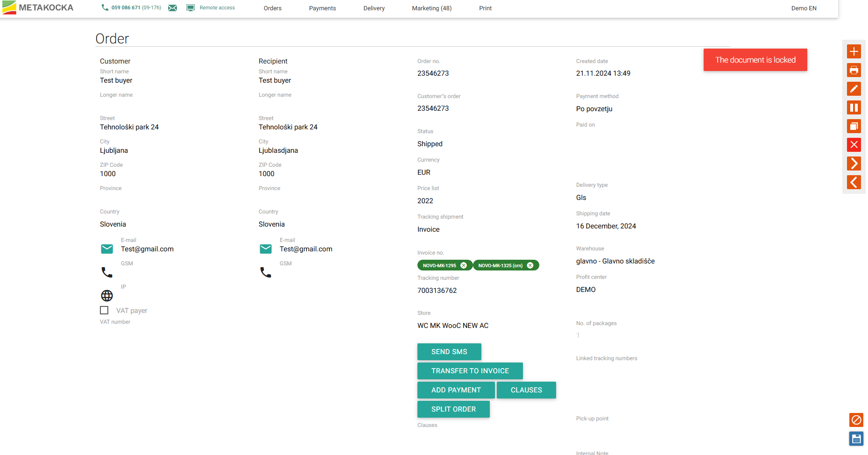Click the Status value Shipped
This screenshot has width=868, height=455.
click(x=430, y=144)
